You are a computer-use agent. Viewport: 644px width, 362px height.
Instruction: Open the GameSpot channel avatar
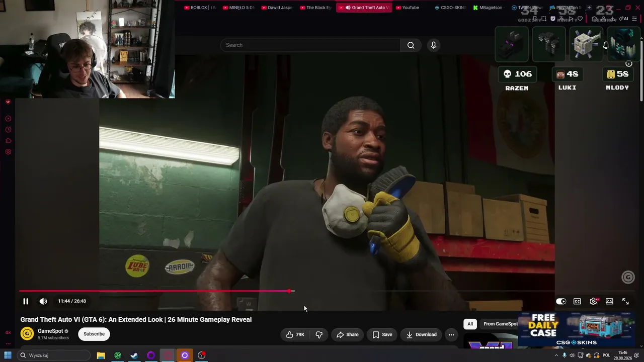point(27,334)
